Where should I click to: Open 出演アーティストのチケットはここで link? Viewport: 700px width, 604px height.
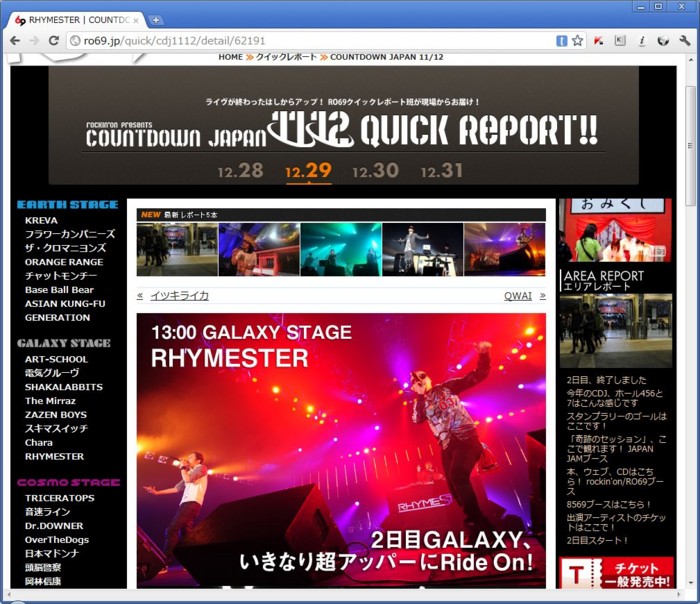[x=616, y=522]
